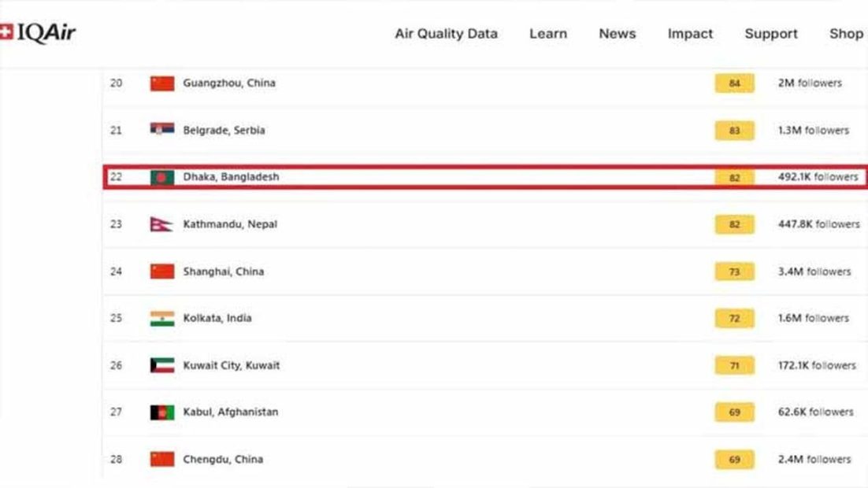Open the Support page
Screen dimensions: 868x488
[771, 35]
